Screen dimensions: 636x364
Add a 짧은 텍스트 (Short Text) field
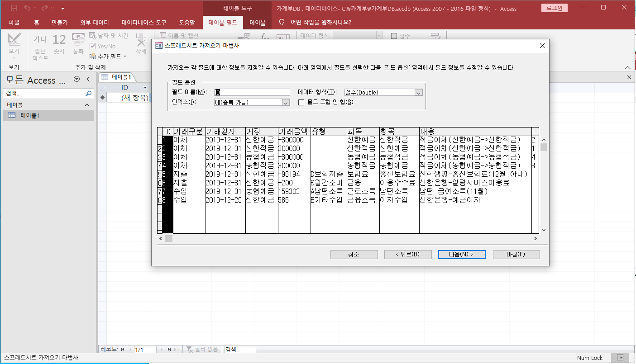41,47
